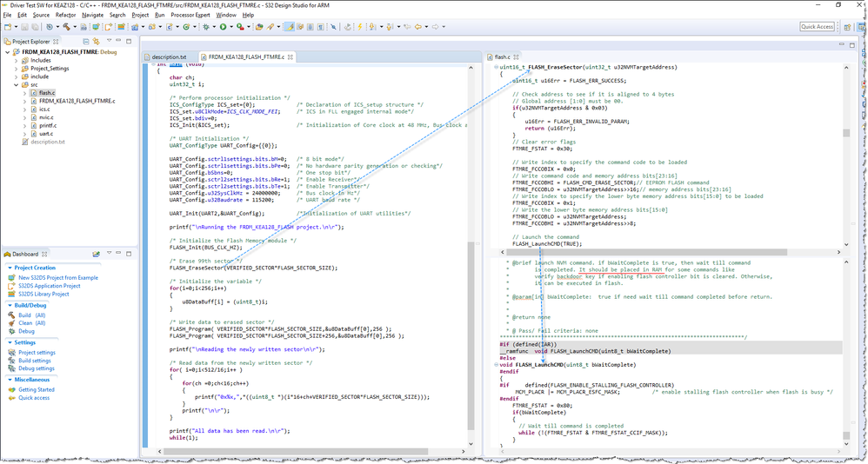Click the Getting Started dashboard link
The image size is (868, 464).
37,389
